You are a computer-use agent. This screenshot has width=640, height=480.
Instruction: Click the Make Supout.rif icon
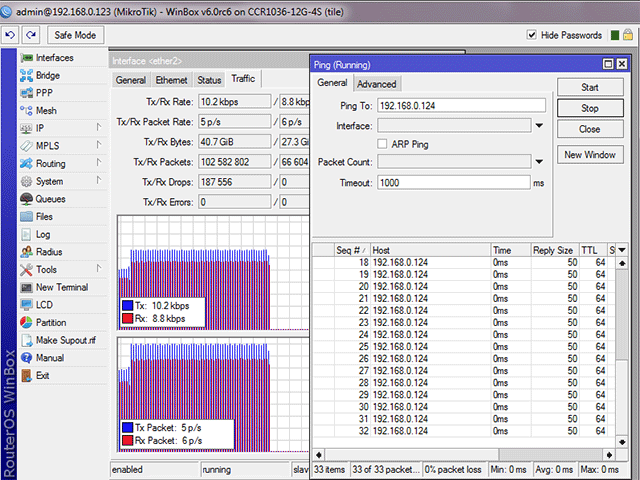click(27, 340)
